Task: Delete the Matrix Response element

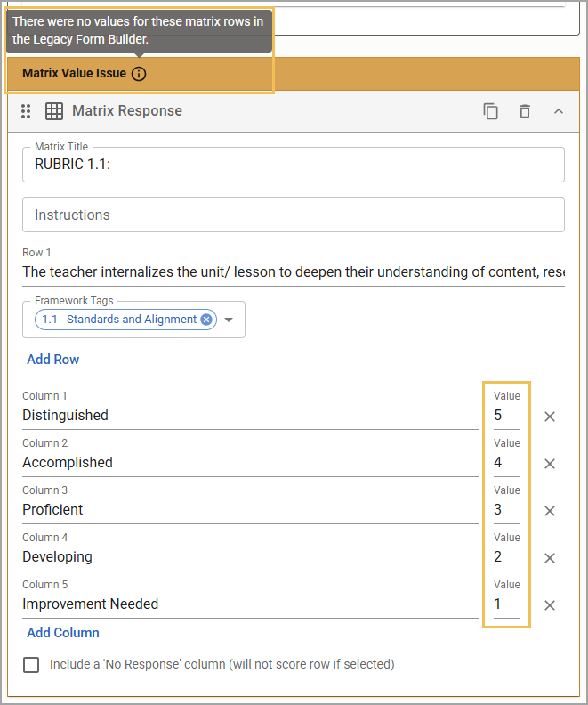Action: tap(525, 111)
